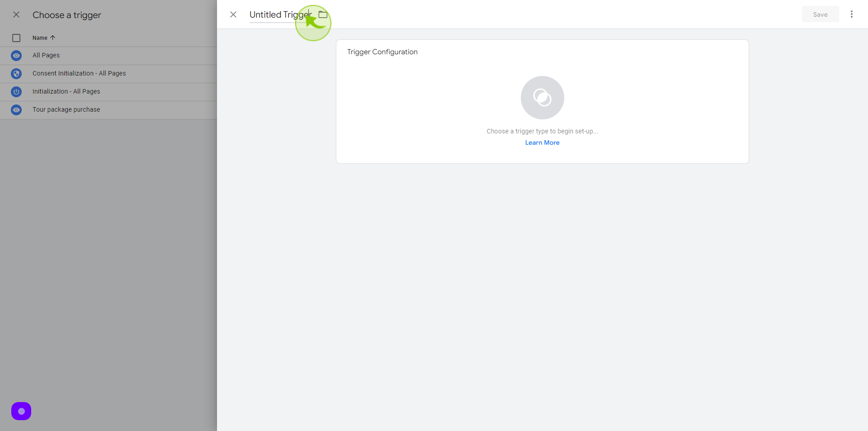
Task: Click the Save button
Action: click(820, 14)
